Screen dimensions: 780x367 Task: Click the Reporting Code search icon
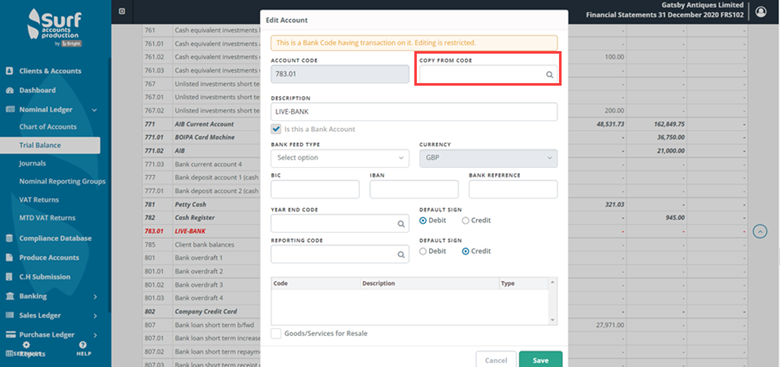coord(401,255)
